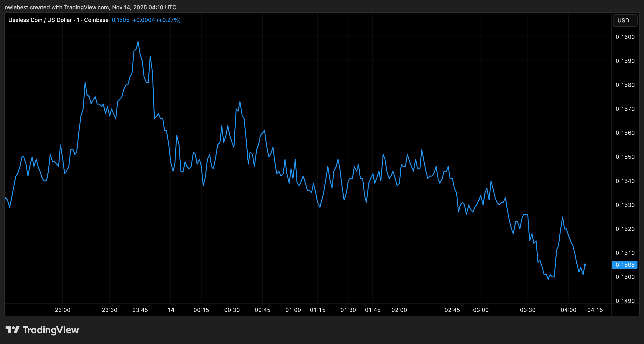Click the price scale value 0.1600

click(x=625, y=37)
